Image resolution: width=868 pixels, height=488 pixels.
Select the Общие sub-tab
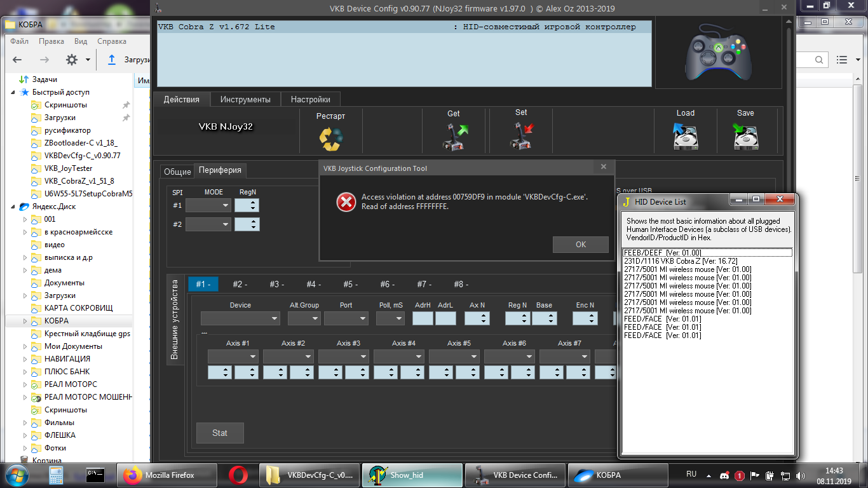tap(177, 172)
